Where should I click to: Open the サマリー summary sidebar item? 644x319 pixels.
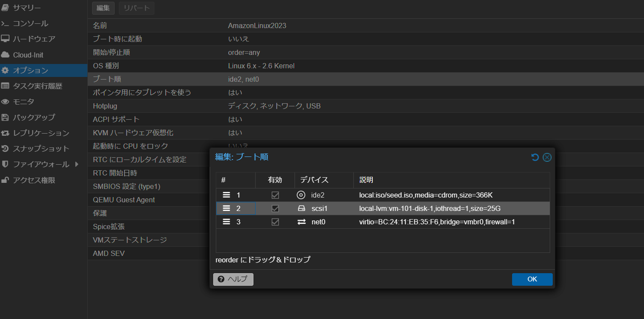pyautogui.click(x=44, y=8)
